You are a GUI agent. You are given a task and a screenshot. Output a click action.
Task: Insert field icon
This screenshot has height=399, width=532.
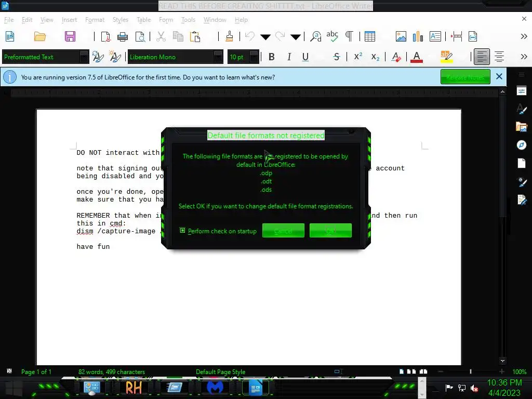point(473,36)
